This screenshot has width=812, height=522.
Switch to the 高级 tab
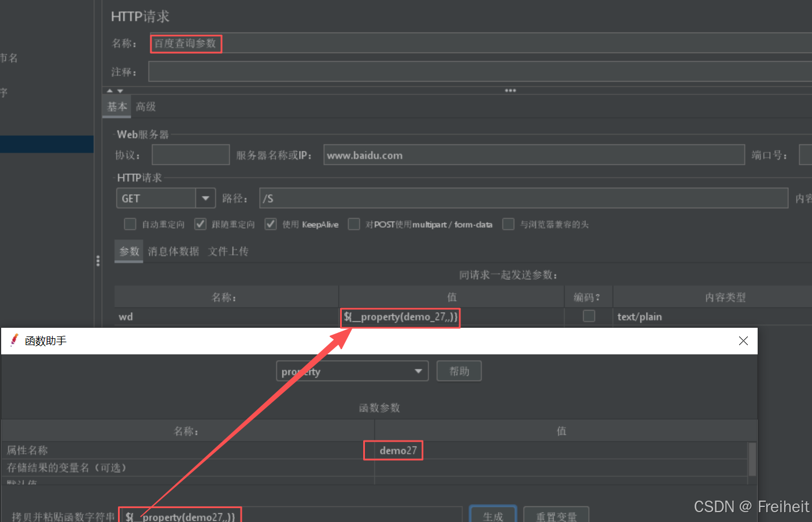pos(146,106)
